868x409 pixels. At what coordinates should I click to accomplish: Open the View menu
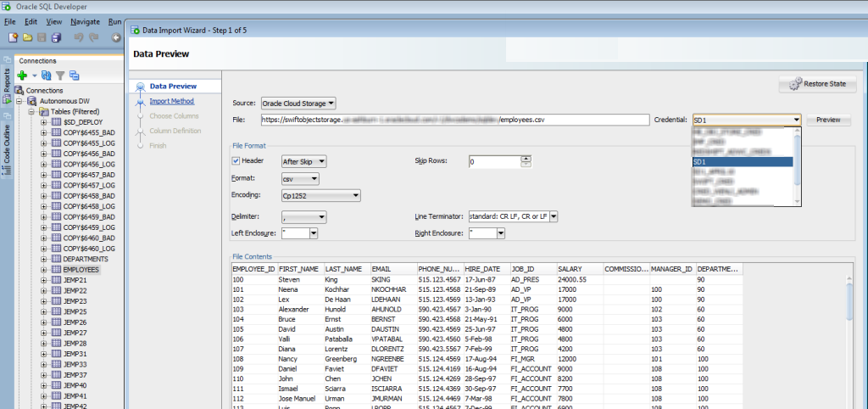click(x=53, y=21)
